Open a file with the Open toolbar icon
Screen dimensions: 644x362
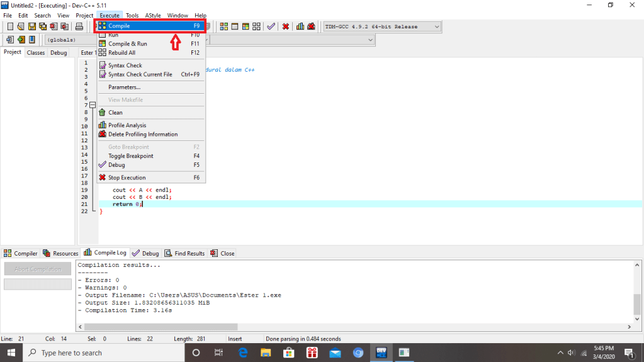(21, 26)
